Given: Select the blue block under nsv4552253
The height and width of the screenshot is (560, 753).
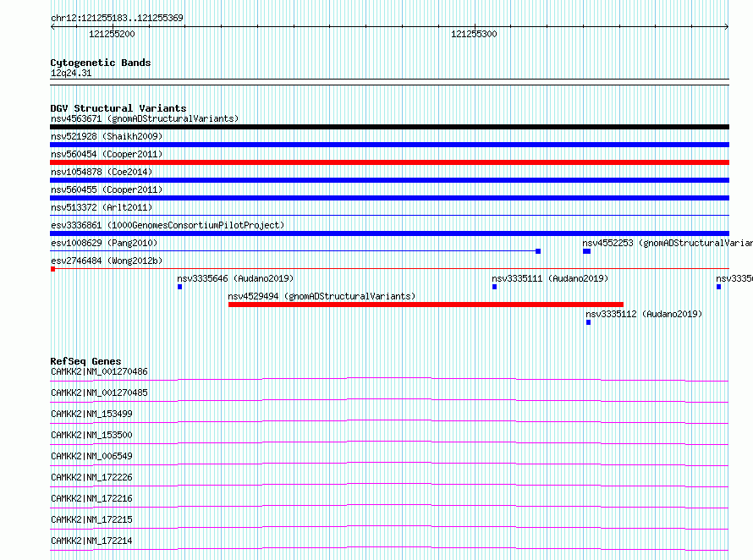Looking at the screenshot, I should pyautogui.click(x=587, y=251).
